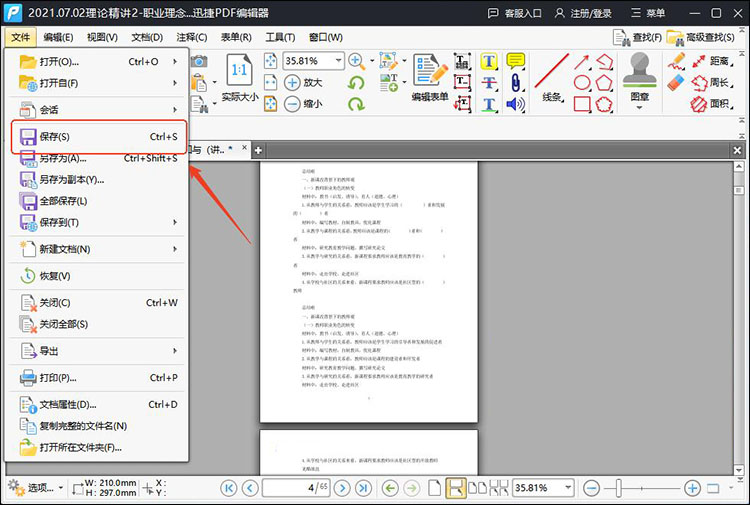Click the zoom slider handle at bottom

pos(618,488)
